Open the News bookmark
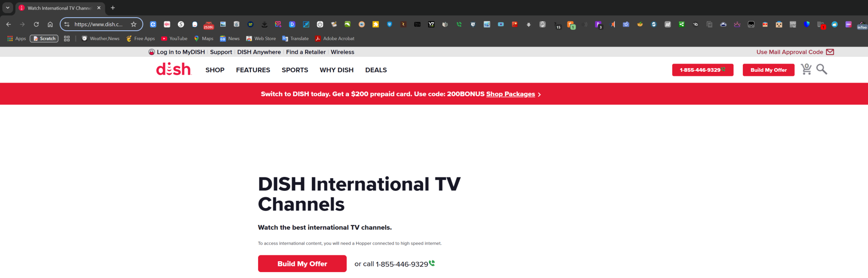This screenshot has height=278, width=868. pos(230,38)
